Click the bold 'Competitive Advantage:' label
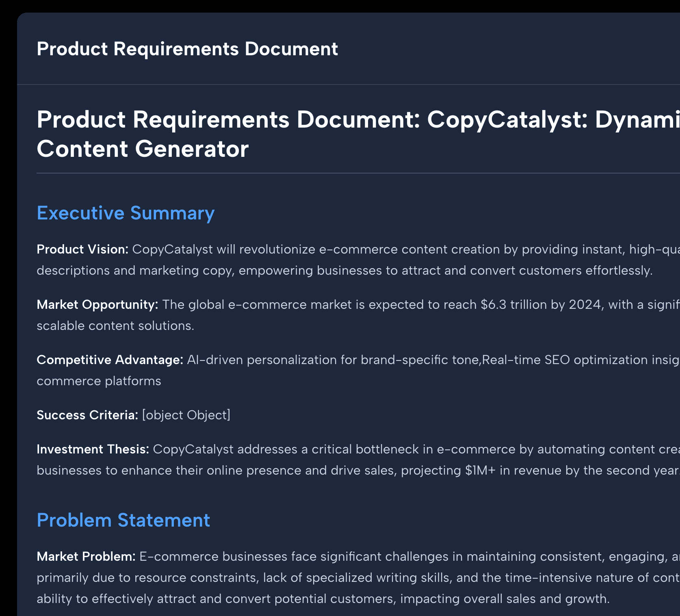680x616 pixels. [110, 360]
